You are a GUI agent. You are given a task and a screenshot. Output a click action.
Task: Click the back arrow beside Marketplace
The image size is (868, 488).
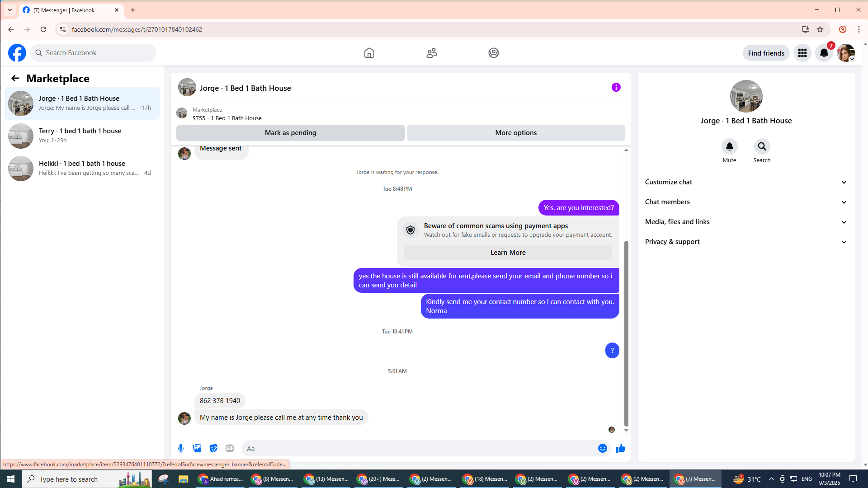point(15,78)
